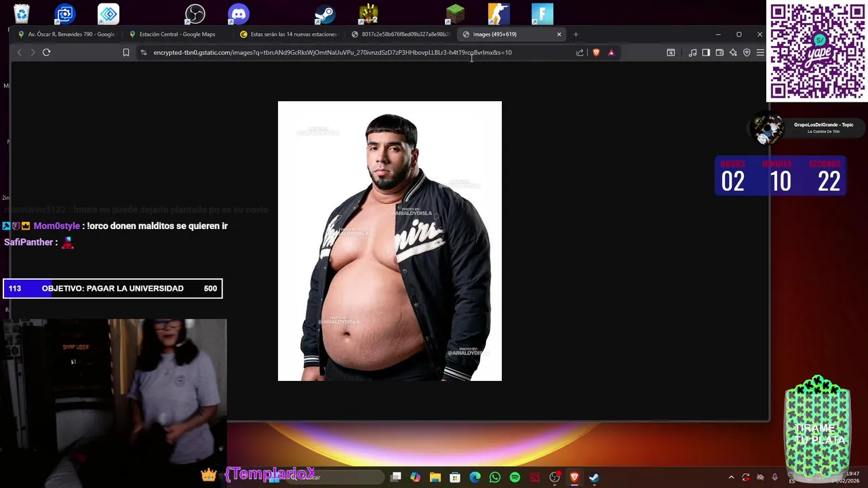
Task: Click the Brave icon on the taskbar
Action: [574, 477]
